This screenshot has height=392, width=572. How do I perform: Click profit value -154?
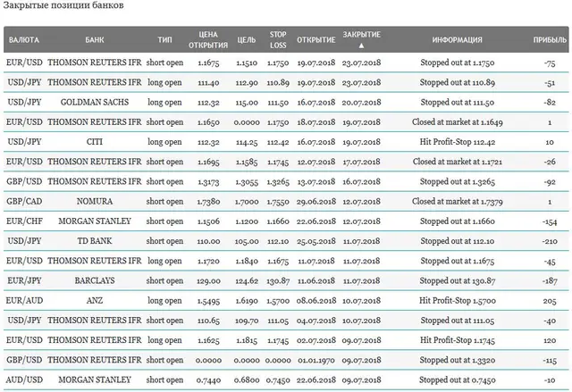(x=550, y=221)
